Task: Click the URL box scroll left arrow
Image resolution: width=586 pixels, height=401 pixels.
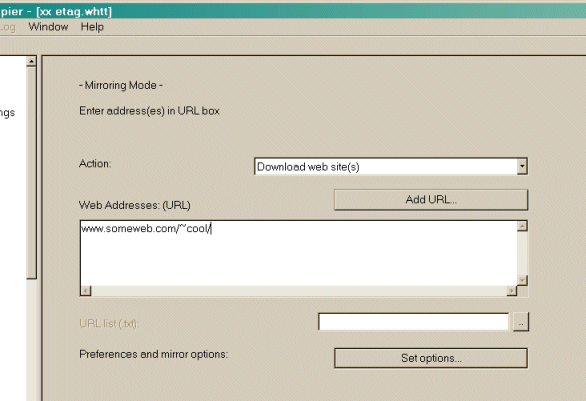Action: coord(86,291)
